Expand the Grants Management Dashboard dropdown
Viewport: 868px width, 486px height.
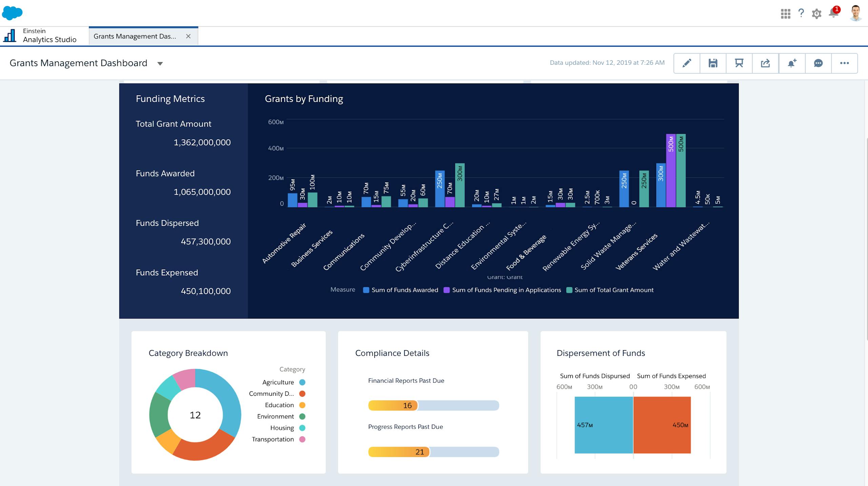pyautogui.click(x=160, y=63)
